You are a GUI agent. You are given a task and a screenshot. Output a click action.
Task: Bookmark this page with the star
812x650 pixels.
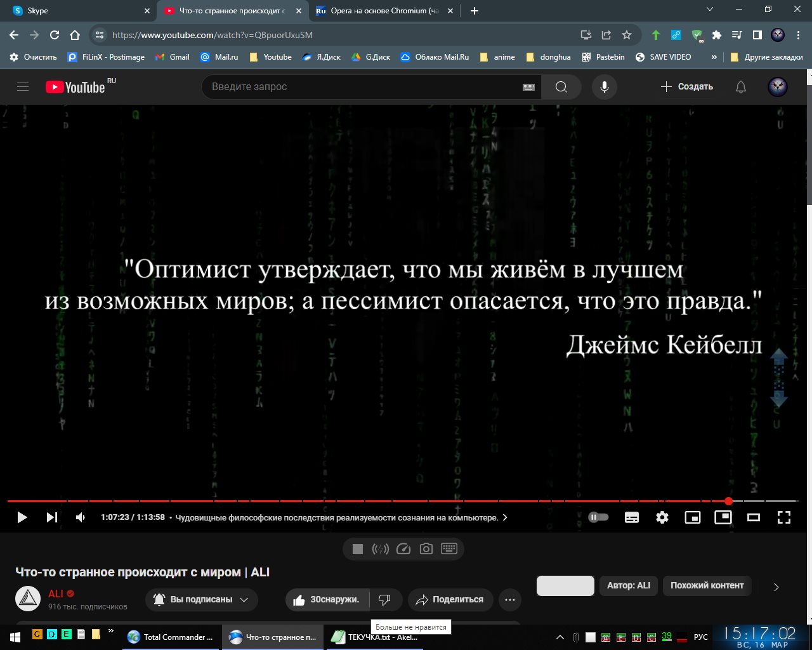click(x=627, y=35)
